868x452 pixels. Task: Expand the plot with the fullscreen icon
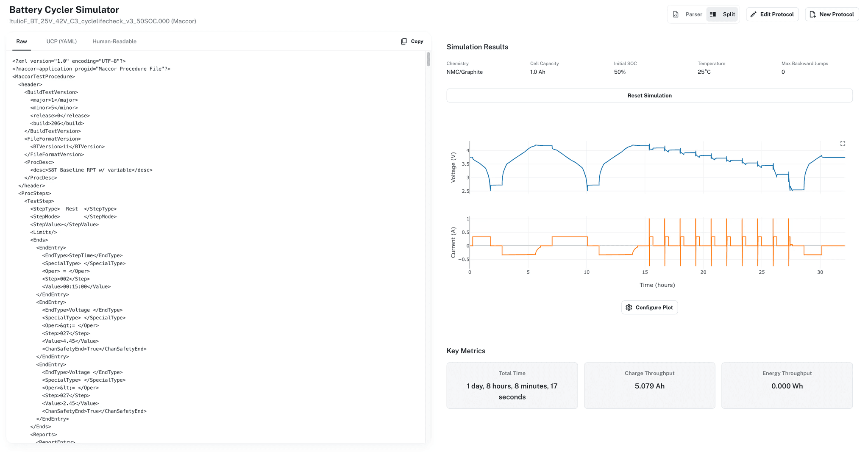pyautogui.click(x=843, y=143)
